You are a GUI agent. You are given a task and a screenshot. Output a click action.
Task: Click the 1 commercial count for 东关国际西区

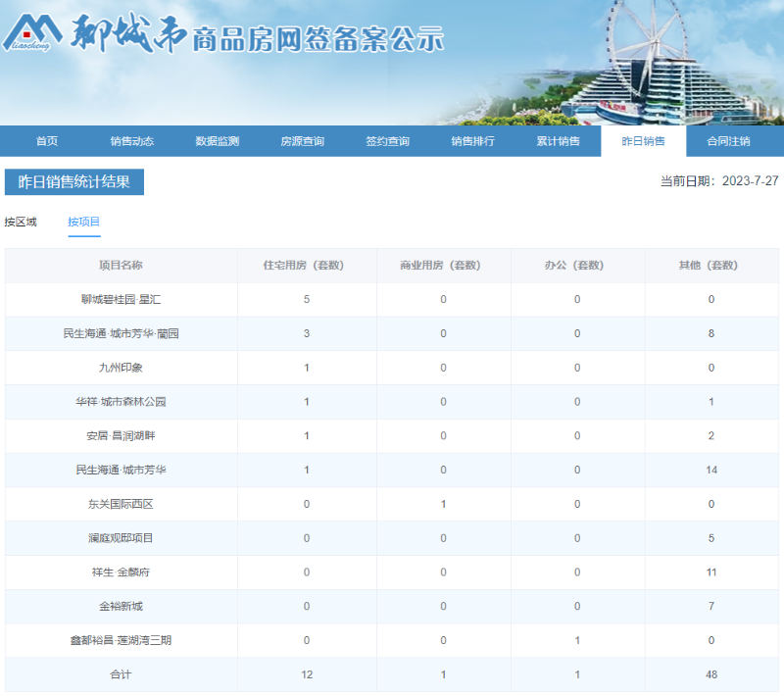443,503
